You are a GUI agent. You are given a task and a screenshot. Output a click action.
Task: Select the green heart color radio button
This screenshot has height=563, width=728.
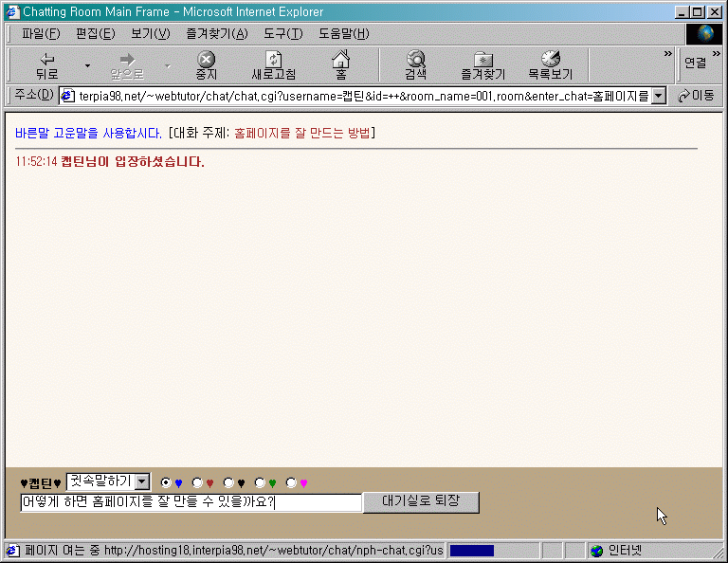coord(260,482)
